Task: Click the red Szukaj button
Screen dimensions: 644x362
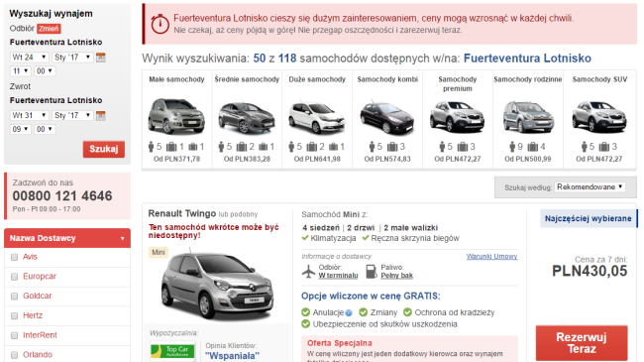Action: click(x=104, y=149)
